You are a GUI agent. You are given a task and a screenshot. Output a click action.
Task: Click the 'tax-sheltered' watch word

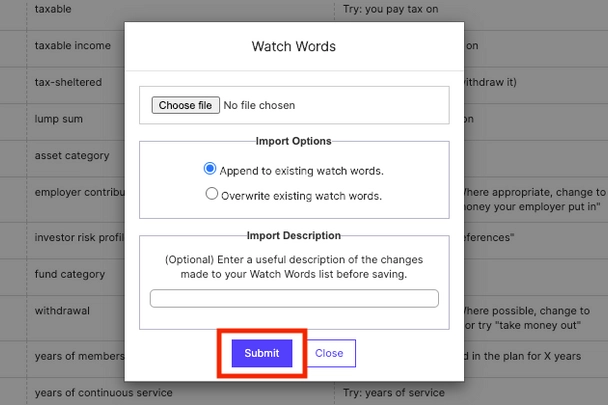point(68,82)
